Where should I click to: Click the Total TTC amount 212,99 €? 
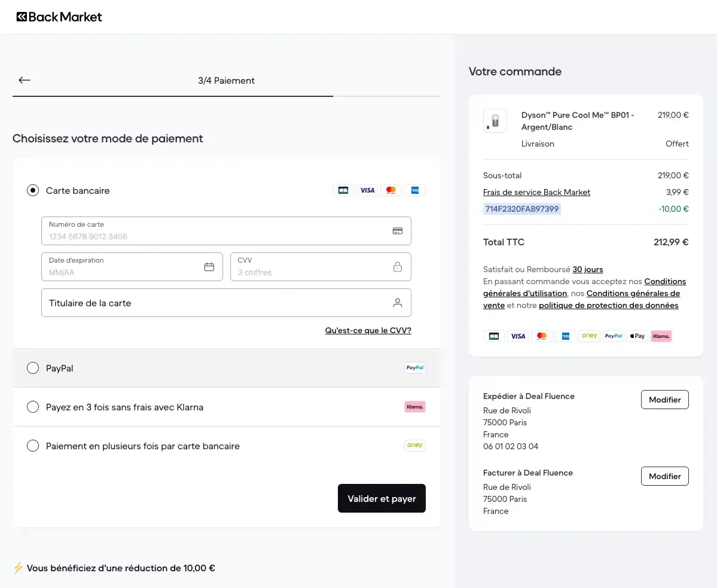[x=671, y=242]
